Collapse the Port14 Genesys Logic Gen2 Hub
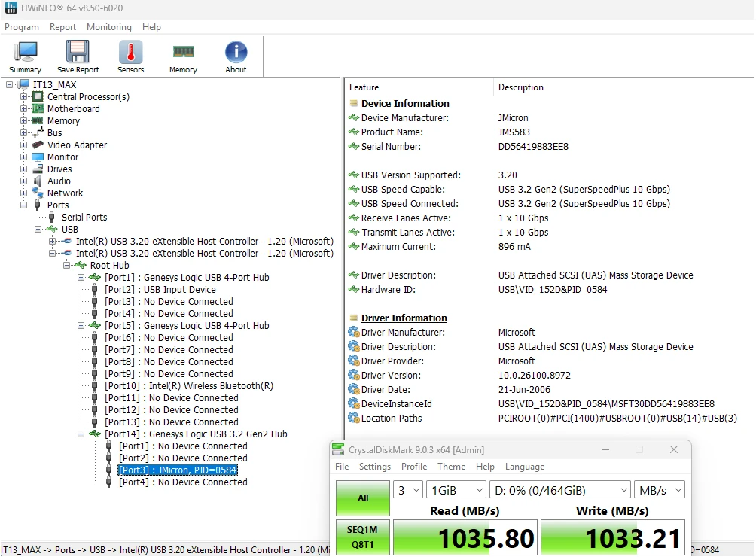The height and width of the screenshot is (557, 756). pyautogui.click(x=81, y=434)
